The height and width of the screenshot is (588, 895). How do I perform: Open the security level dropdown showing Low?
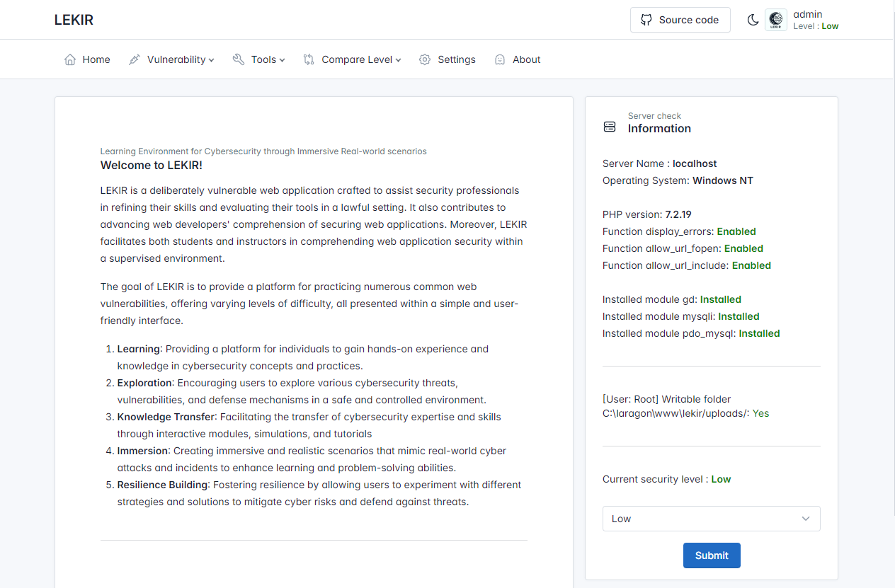point(712,519)
